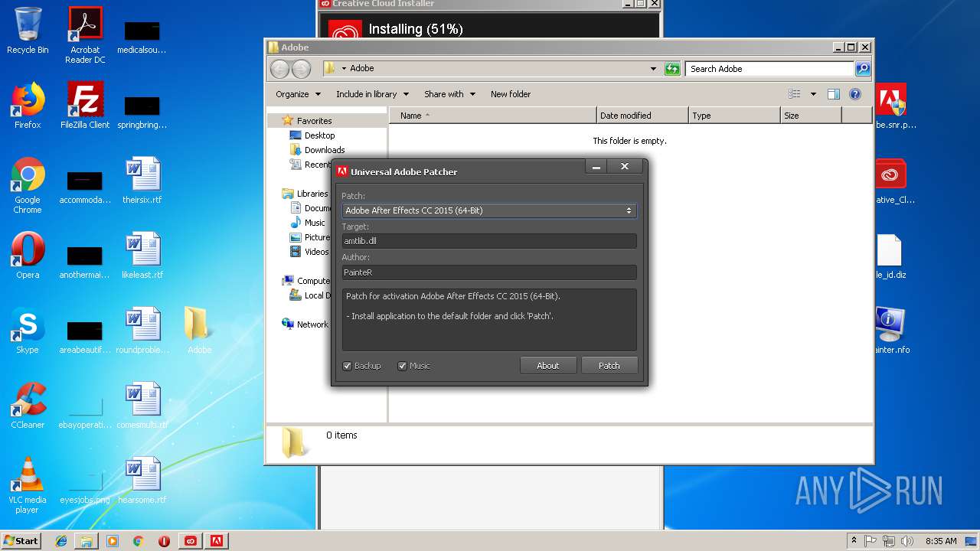Launch Acrobat Reader DC desktop shortcut

tap(85, 35)
